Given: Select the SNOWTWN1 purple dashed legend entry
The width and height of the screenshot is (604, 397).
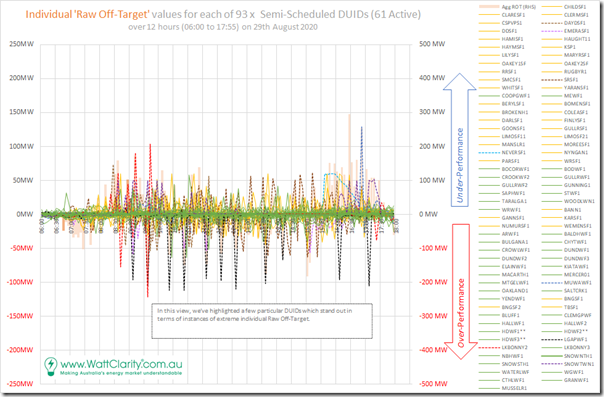Looking at the screenshot, I should [567, 364].
